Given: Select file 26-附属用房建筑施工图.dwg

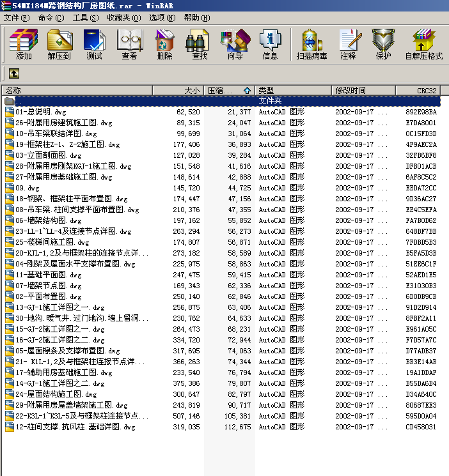Looking at the screenshot, I should [x=64, y=123].
